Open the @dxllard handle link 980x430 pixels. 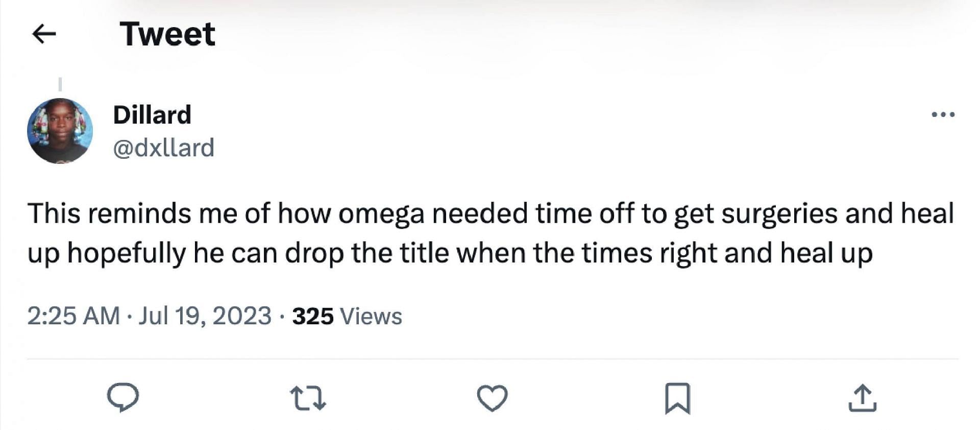point(163,148)
